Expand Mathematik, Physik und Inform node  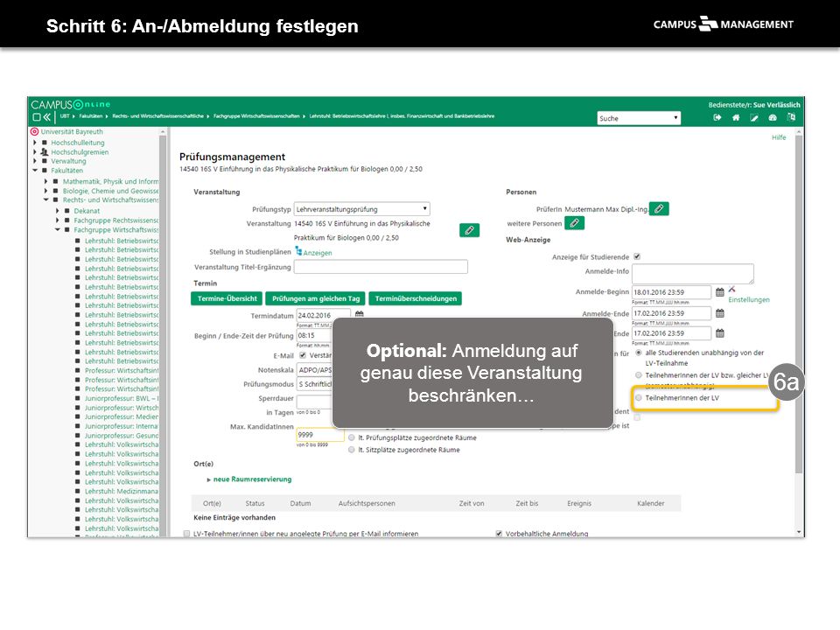pyautogui.click(x=45, y=181)
